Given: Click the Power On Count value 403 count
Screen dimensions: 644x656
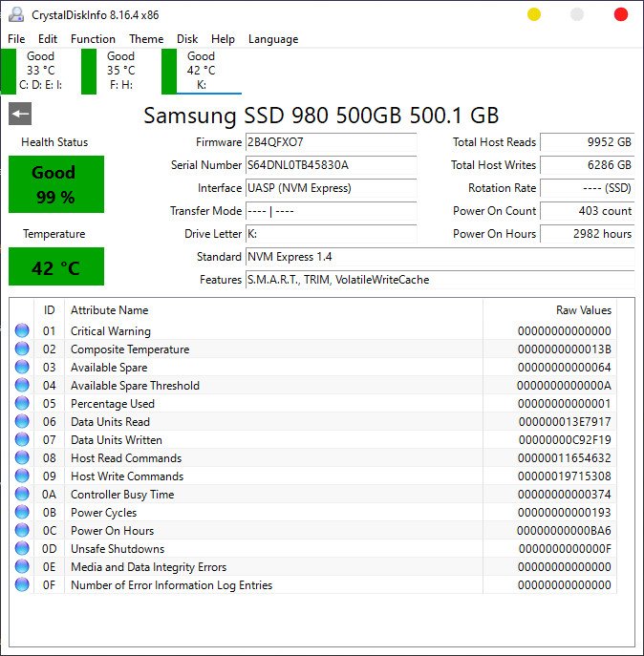Looking at the screenshot, I should pyautogui.click(x=588, y=211).
